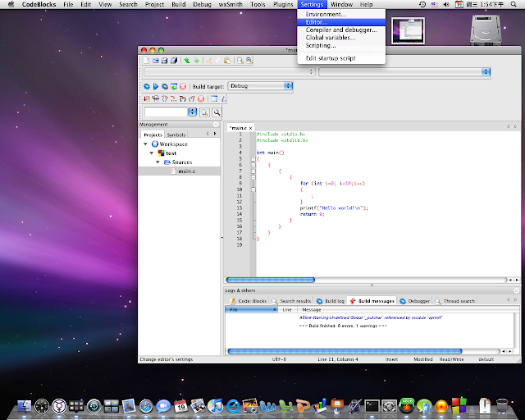Click the Abort build red icon

coord(183,86)
